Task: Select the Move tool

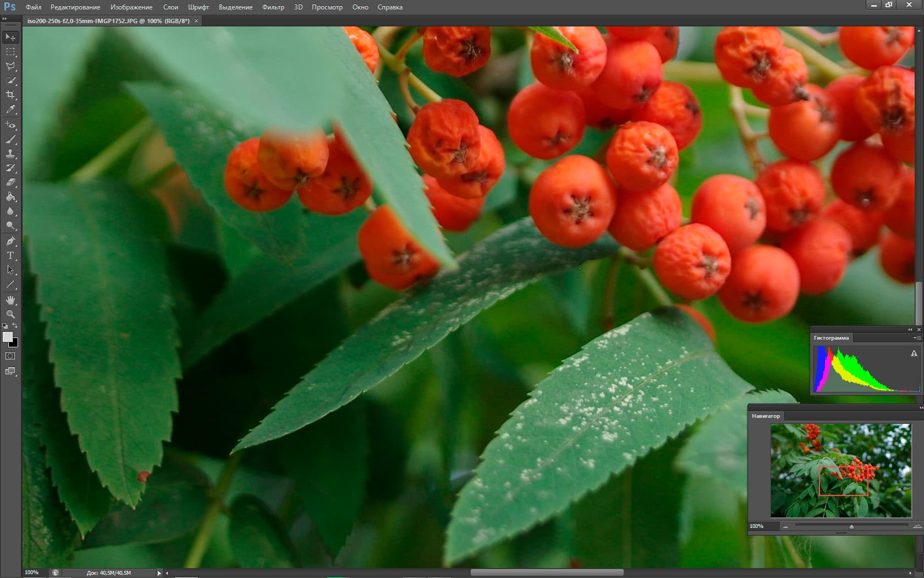Action: click(10, 37)
